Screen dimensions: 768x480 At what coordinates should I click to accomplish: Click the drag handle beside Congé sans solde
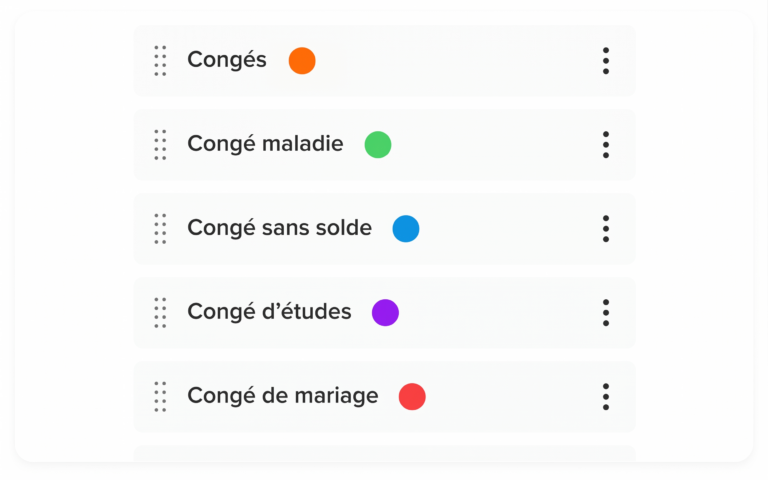pos(160,229)
